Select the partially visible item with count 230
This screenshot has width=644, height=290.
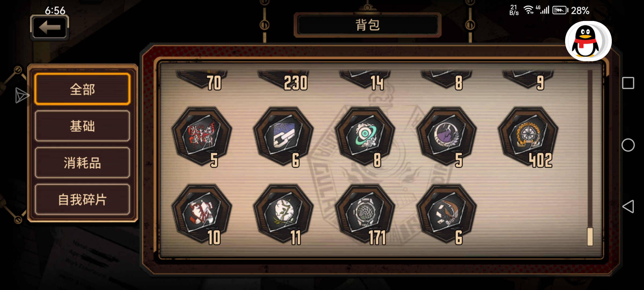pyautogui.click(x=283, y=80)
